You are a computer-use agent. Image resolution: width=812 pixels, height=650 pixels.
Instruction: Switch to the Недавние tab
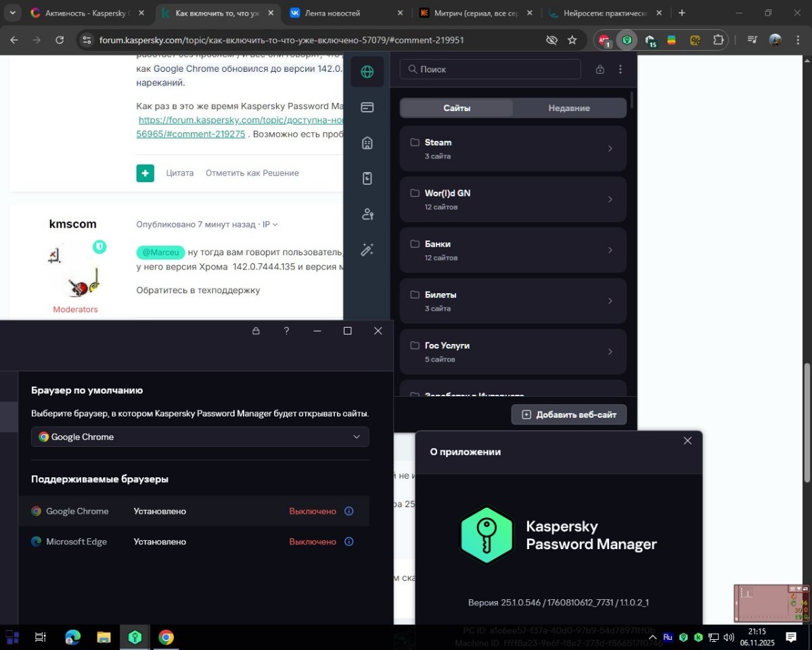569,108
